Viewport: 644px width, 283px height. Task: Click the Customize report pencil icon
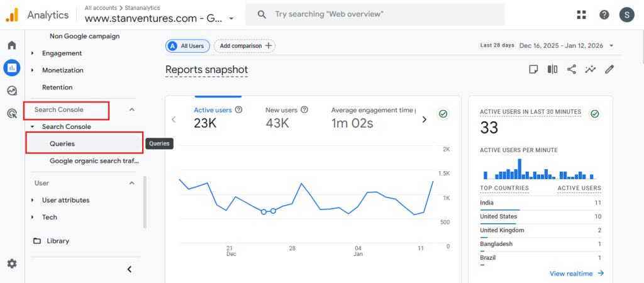[609, 69]
